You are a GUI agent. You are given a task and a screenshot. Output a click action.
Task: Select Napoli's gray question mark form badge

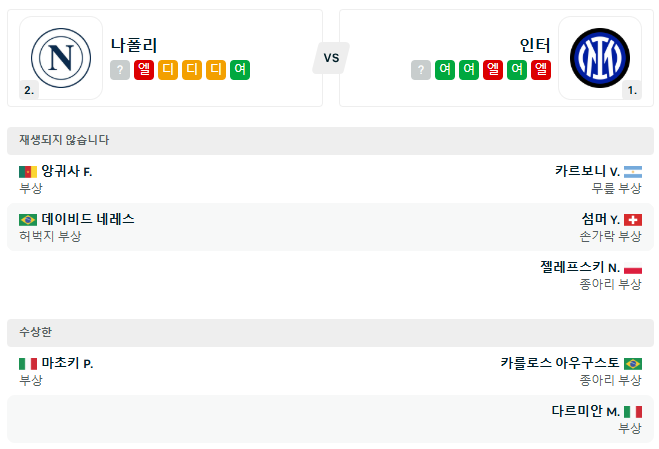point(120,70)
